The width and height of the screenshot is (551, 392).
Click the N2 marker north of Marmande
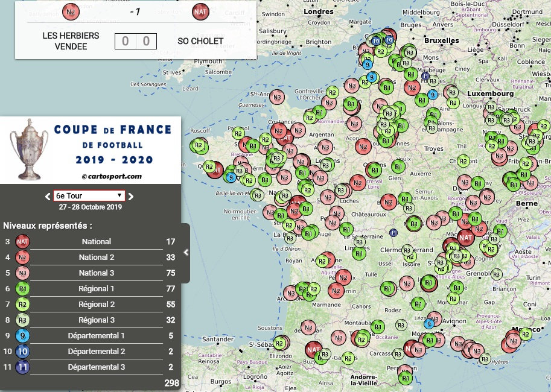(336, 291)
